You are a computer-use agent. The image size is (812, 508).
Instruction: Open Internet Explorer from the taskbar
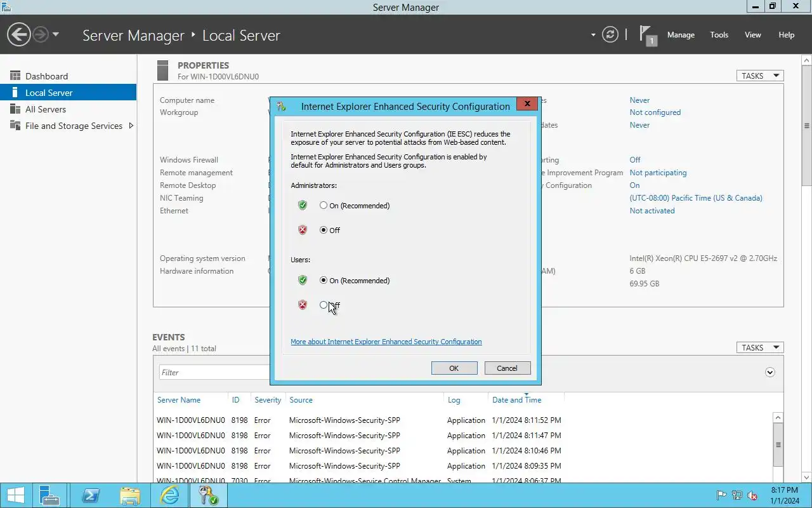[x=169, y=495]
